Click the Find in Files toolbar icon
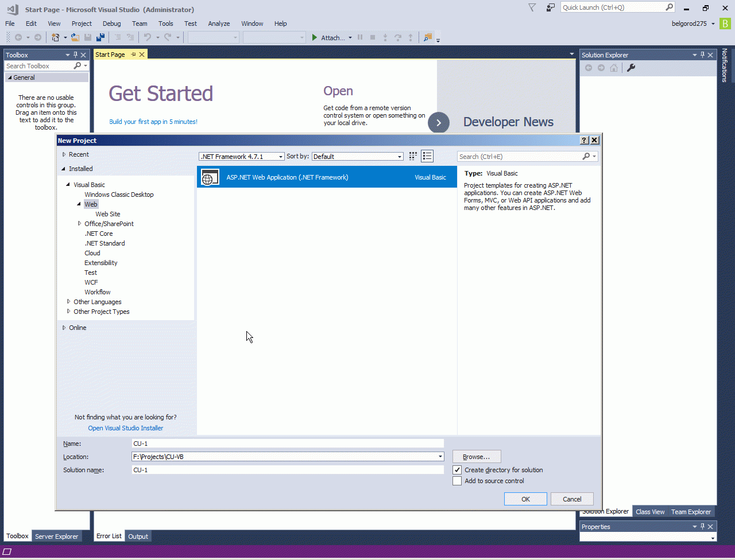 (427, 38)
